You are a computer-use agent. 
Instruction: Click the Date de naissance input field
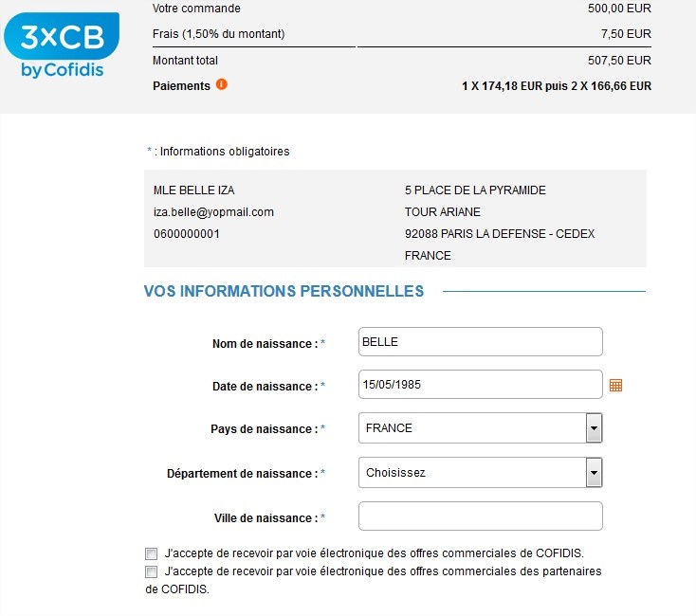480,385
